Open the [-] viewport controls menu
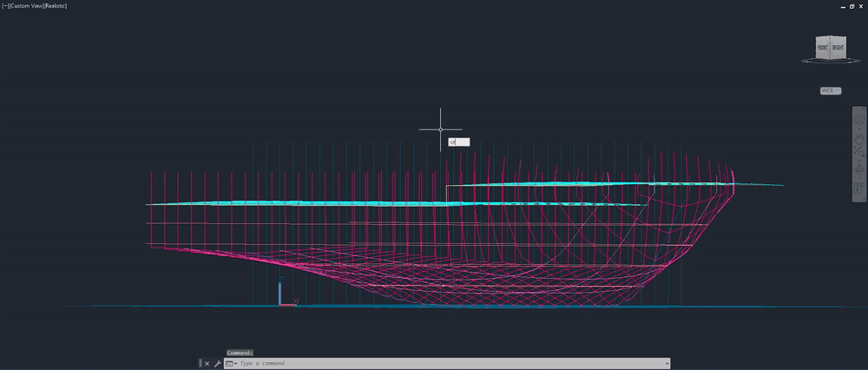 click(x=5, y=5)
